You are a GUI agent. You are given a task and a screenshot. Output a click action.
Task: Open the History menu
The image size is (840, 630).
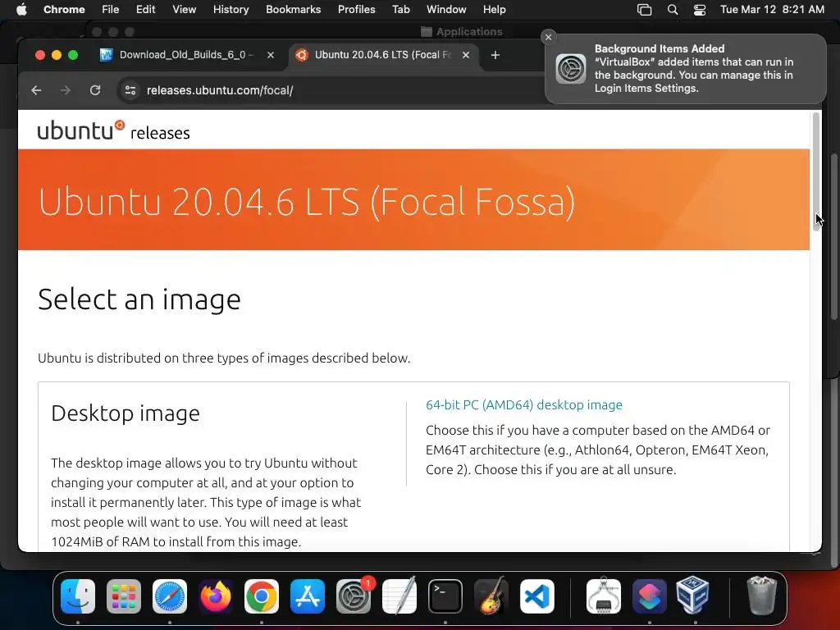pyautogui.click(x=231, y=10)
